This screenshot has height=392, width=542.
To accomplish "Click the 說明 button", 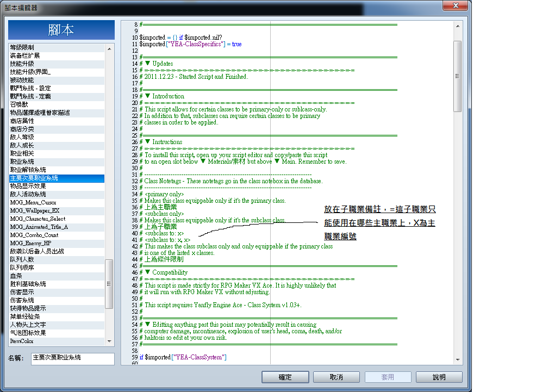I will tap(439, 377).
